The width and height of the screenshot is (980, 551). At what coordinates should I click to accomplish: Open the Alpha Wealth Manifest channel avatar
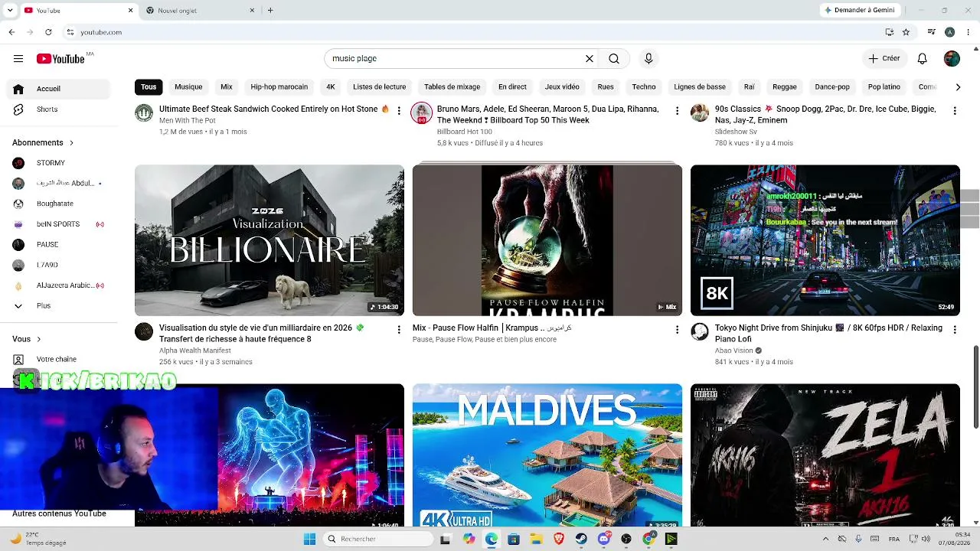(x=144, y=331)
